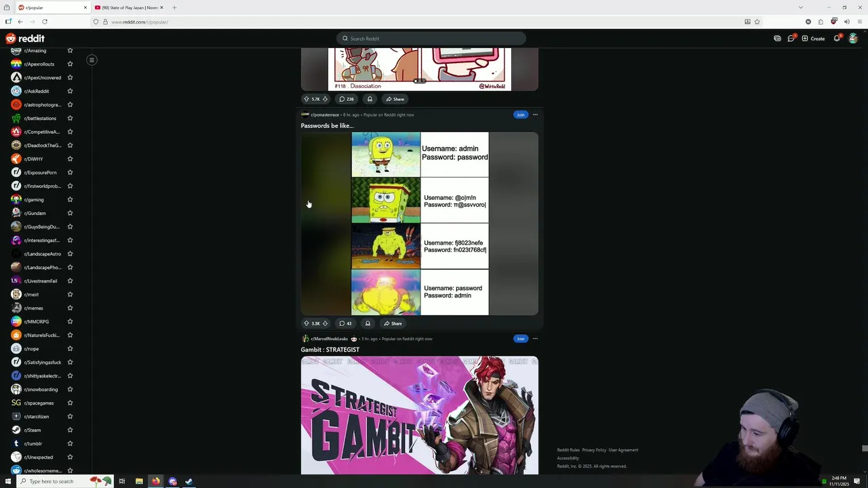Open the SpongeBob passwords meme image

tap(420, 224)
